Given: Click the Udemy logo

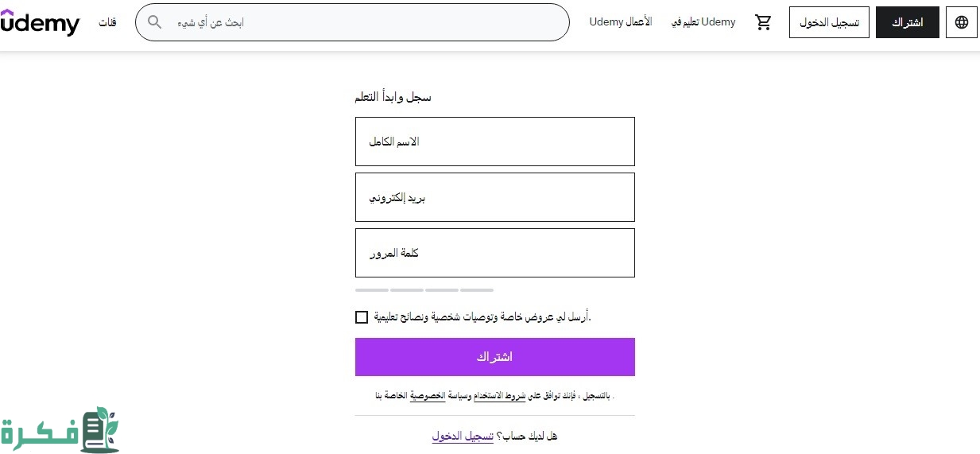Looking at the screenshot, I should [40, 22].
